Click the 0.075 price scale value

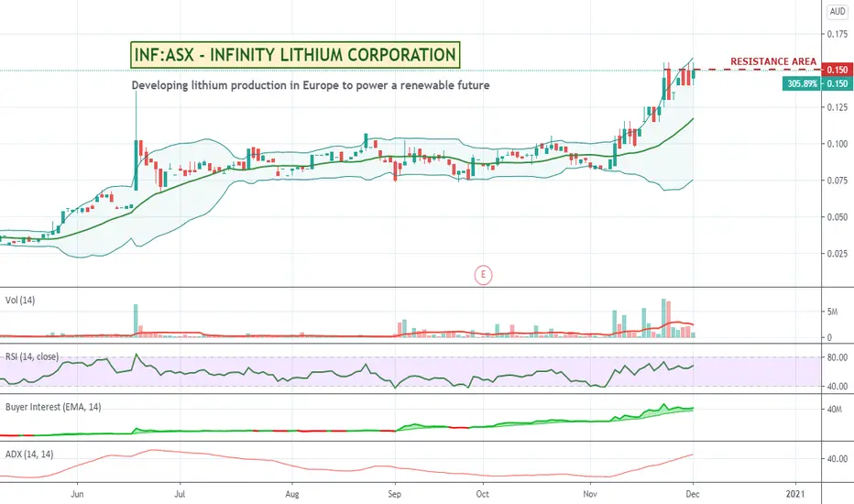click(x=838, y=181)
